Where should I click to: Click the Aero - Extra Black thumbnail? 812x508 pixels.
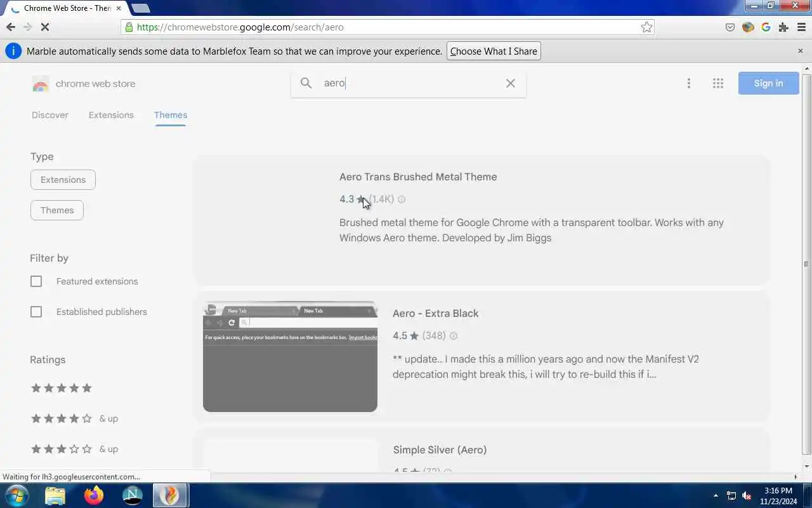point(290,356)
